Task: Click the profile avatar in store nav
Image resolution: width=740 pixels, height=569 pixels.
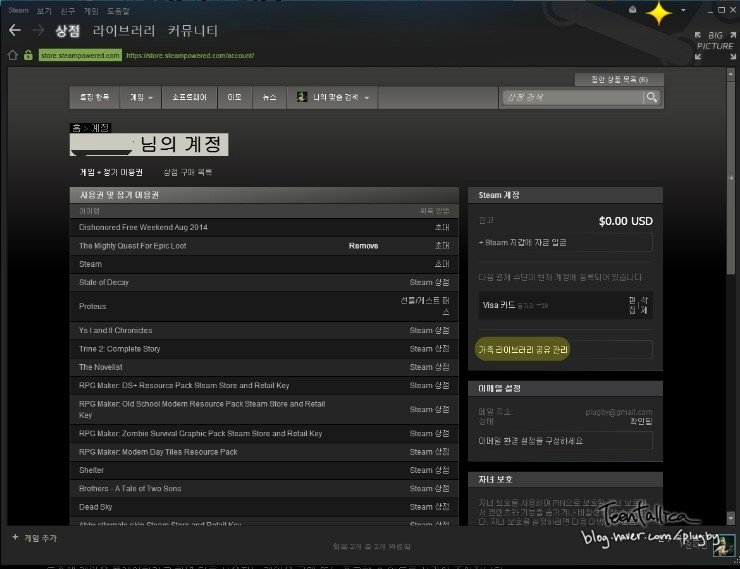Action: pyautogui.click(x=302, y=97)
